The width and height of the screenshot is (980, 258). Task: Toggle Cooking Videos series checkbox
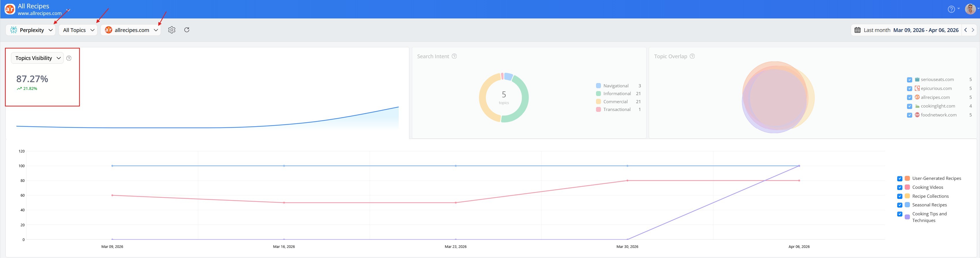pos(900,187)
